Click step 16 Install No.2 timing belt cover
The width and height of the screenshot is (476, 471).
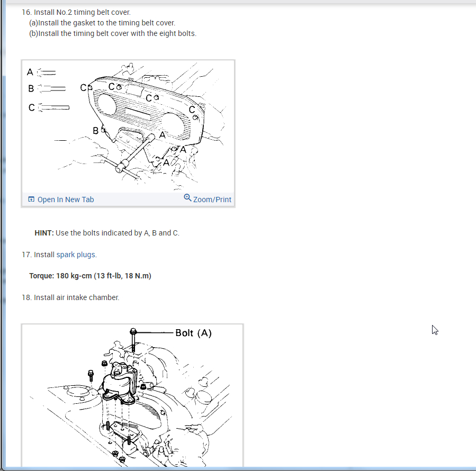[76, 13]
